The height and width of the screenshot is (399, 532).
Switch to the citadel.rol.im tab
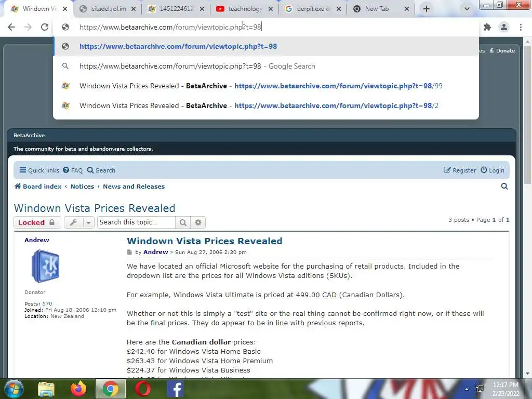pos(107,9)
